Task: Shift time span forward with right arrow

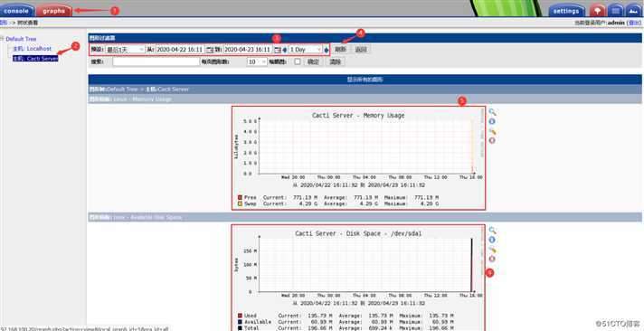Action: [327, 50]
